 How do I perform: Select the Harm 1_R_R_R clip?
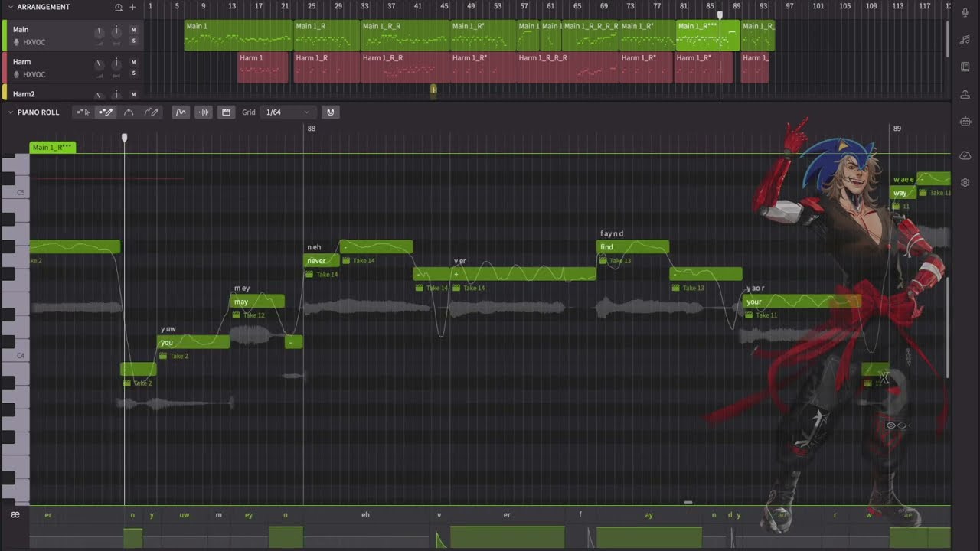pos(567,67)
